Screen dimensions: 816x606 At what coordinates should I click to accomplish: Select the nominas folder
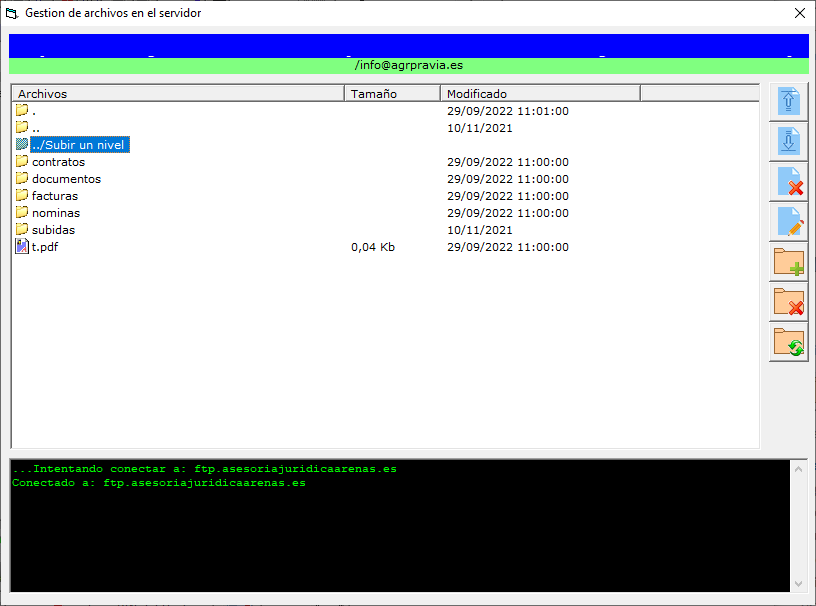click(x=56, y=213)
